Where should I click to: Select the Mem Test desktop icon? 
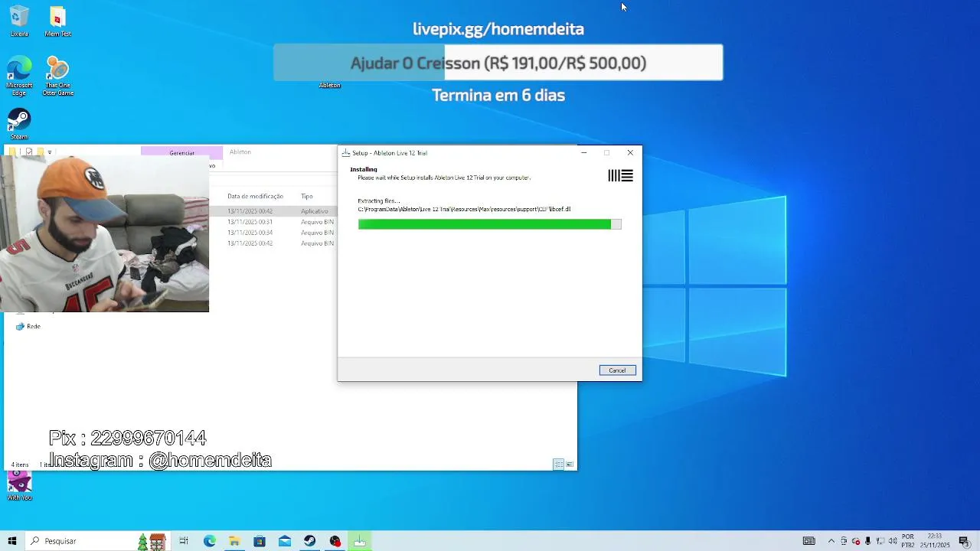coord(57,21)
